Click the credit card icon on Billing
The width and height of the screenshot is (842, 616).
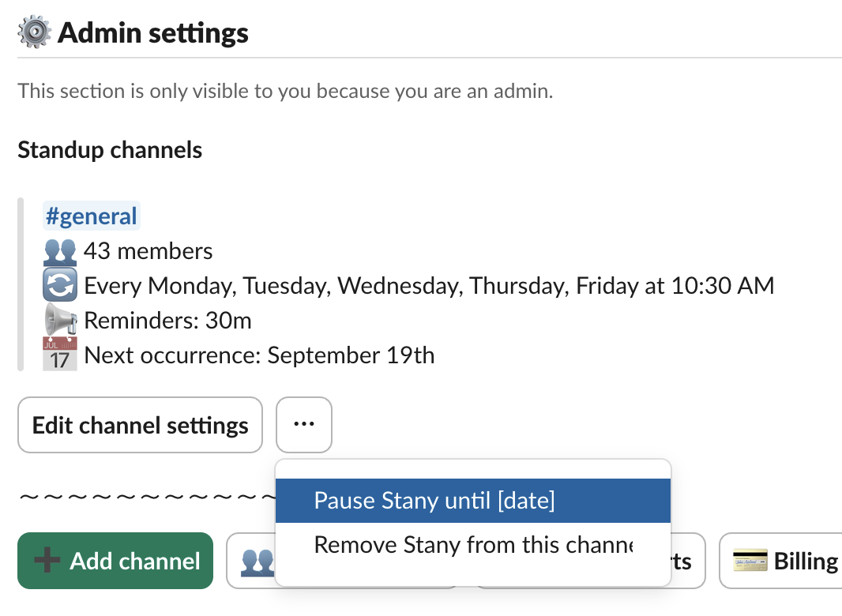[750, 562]
